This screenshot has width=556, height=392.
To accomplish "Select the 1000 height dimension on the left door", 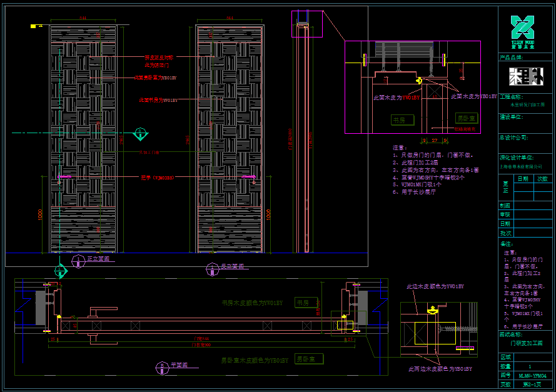I will (x=41, y=214).
